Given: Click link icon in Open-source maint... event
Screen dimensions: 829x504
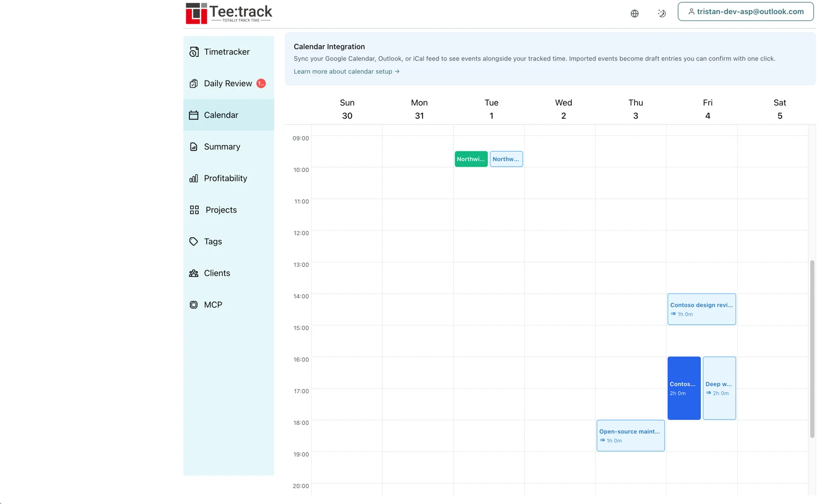Looking at the screenshot, I should coord(602,441).
